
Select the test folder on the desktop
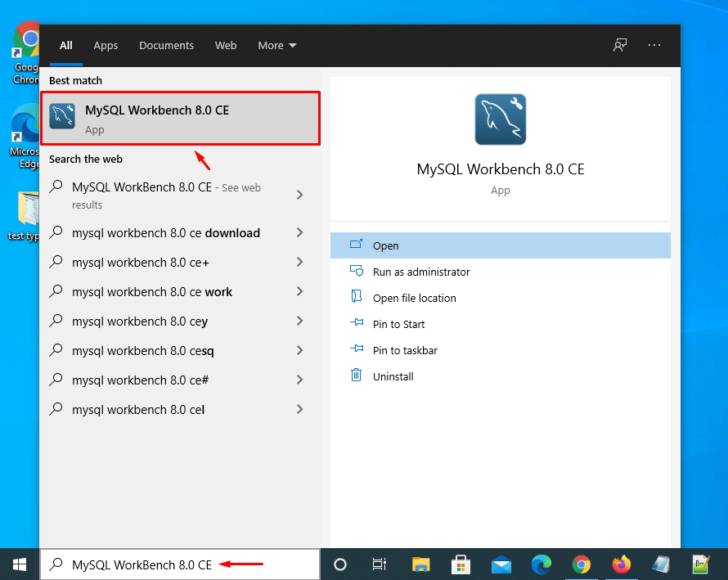click(25, 215)
